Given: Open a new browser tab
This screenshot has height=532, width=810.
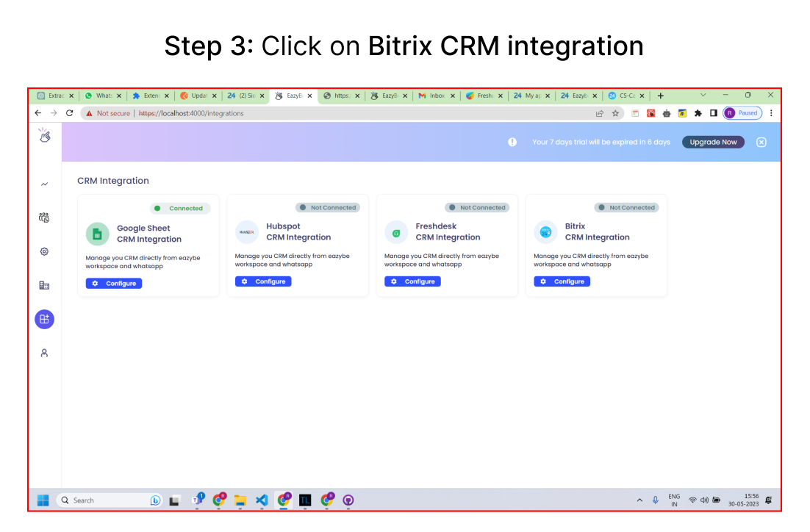Looking at the screenshot, I should tap(660, 96).
